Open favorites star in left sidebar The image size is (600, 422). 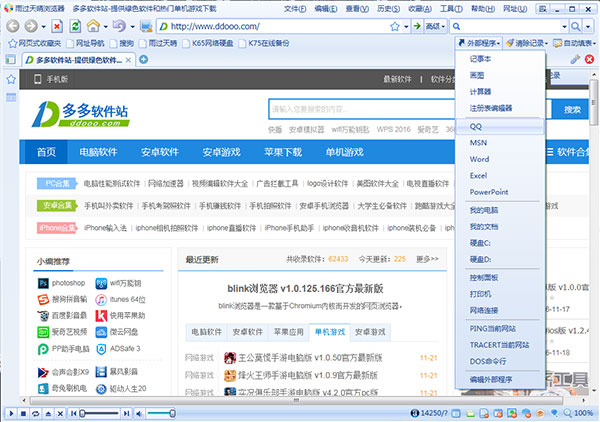(x=11, y=79)
